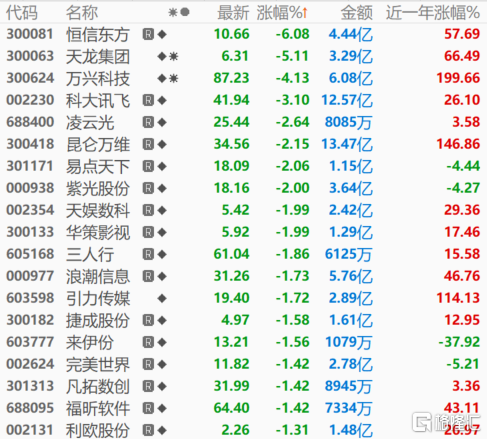
Task: Open the 浪潮信息 stock row
Action: tap(243, 276)
